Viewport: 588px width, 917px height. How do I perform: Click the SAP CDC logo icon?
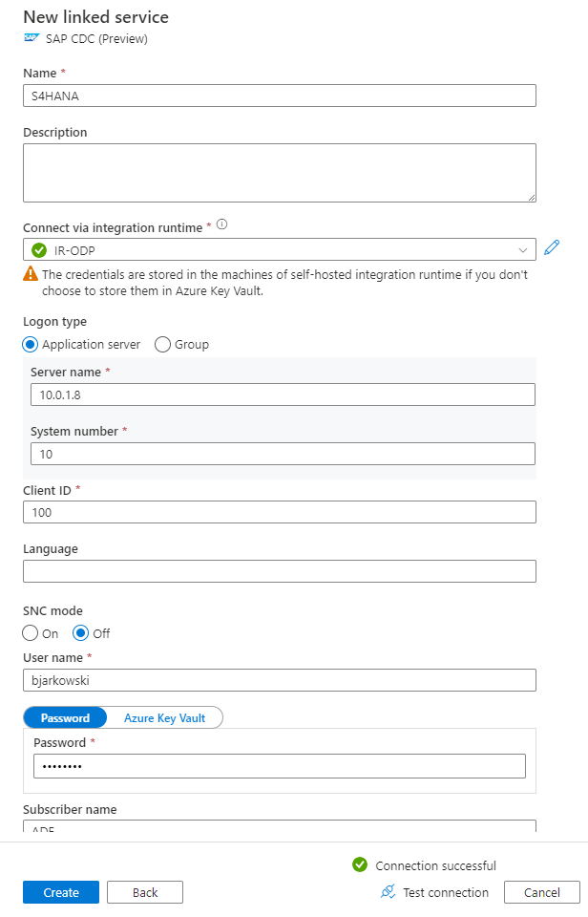(x=31, y=38)
